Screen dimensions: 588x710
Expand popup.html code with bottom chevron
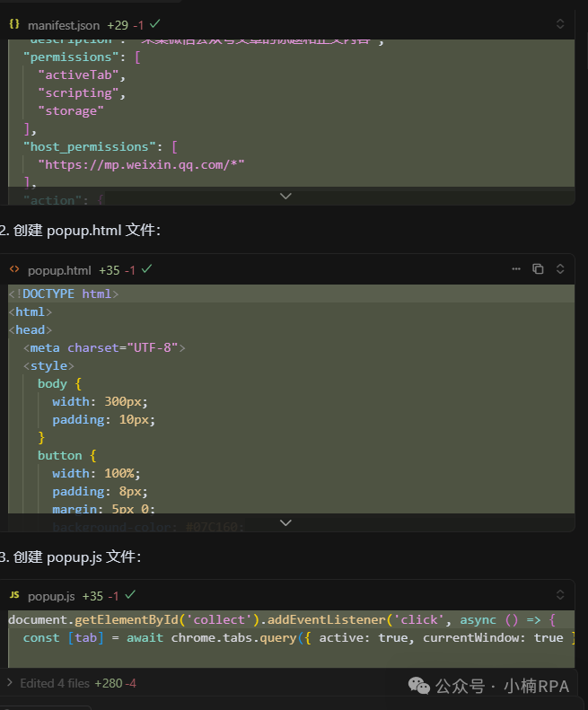285,522
